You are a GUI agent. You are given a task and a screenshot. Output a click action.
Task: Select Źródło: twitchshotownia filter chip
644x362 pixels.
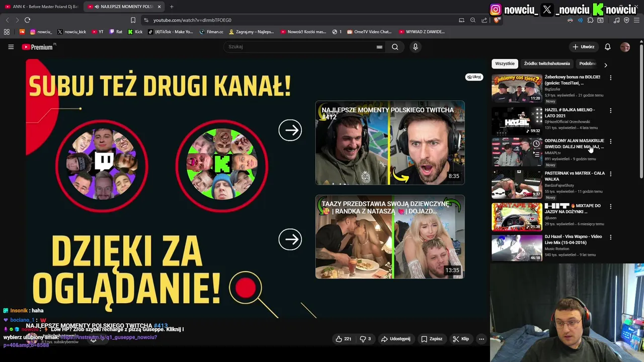tap(547, 64)
